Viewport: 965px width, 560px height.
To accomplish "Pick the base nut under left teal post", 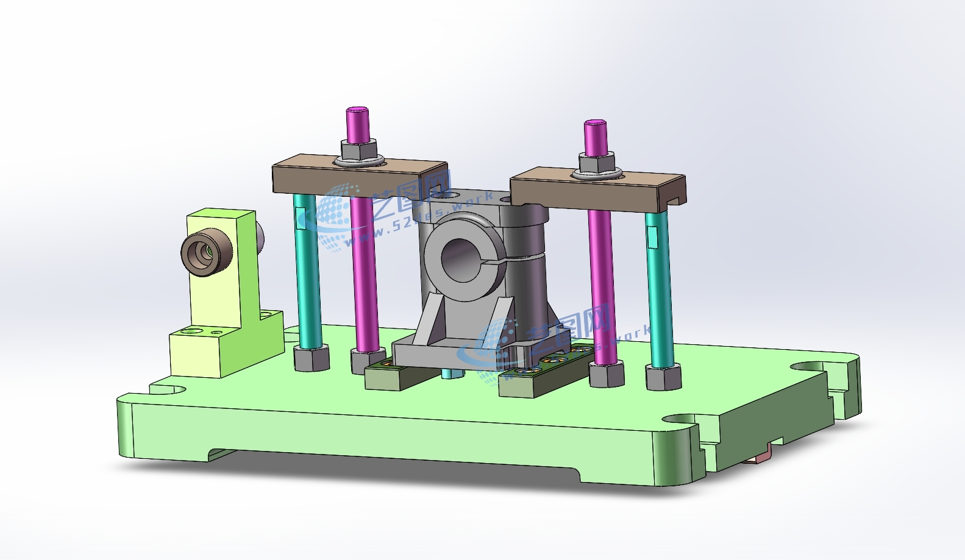I will pos(312,358).
